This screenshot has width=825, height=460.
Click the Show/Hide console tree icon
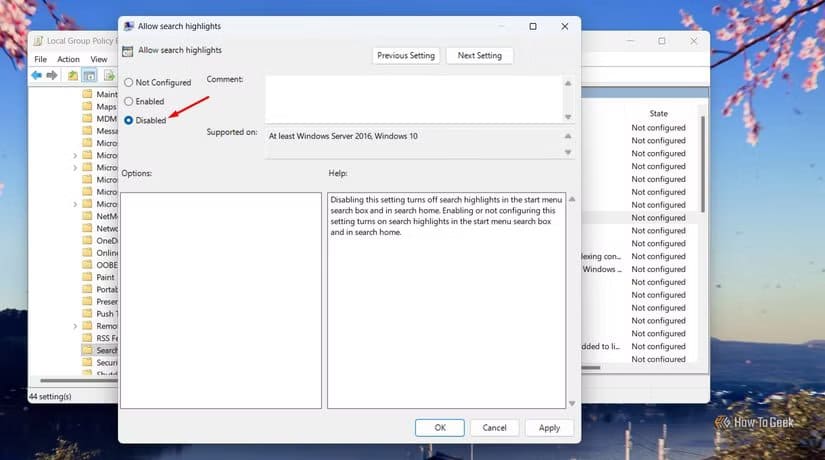[x=89, y=75]
